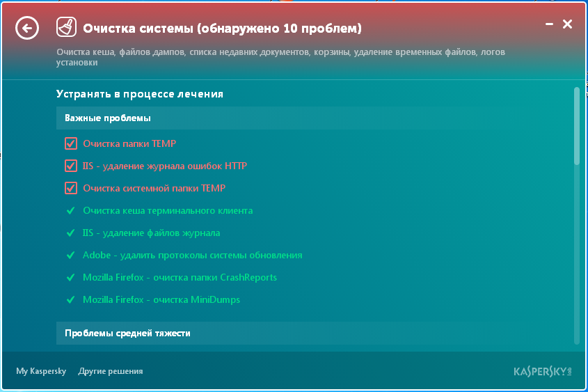Close the Kaspersky cleanup window
Image resolution: width=588 pixels, height=392 pixels.
tap(567, 24)
